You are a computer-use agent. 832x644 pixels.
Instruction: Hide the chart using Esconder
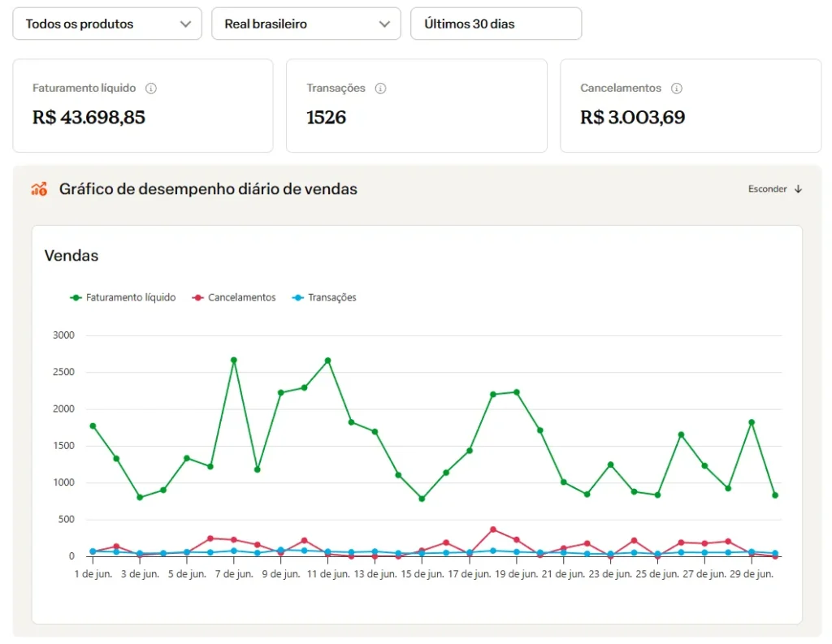coord(767,189)
